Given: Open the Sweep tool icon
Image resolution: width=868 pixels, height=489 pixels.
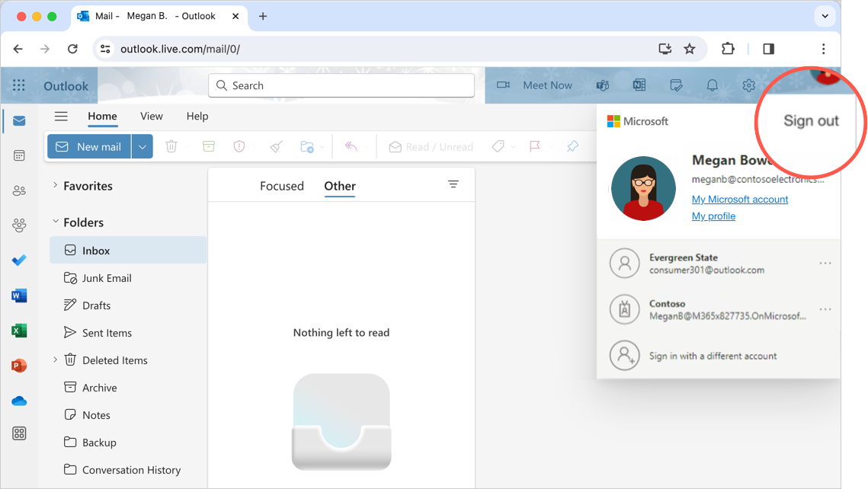Looking at the screenshot, I should 276,146.
